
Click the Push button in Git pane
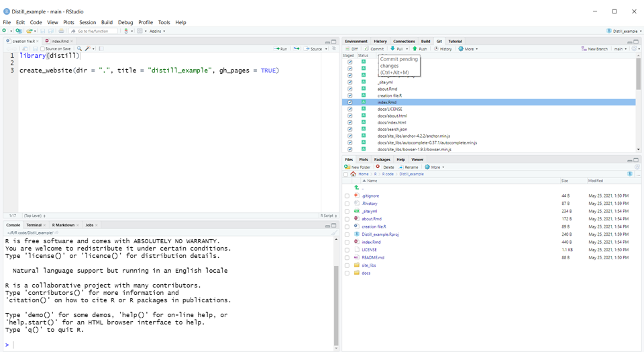click(x=420, y=49)
